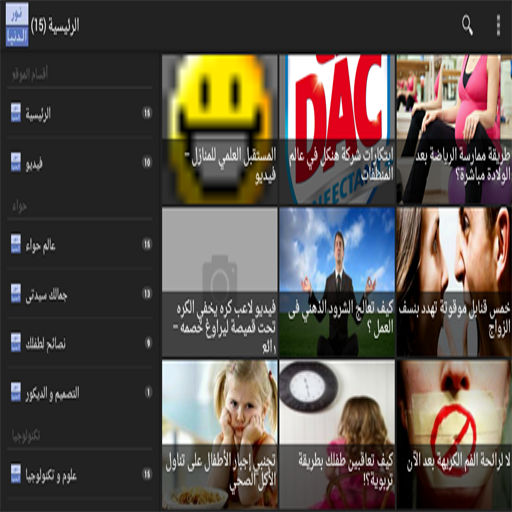
Task: Open article on treating mental distraction at work
Action: (x=337, y=282)
